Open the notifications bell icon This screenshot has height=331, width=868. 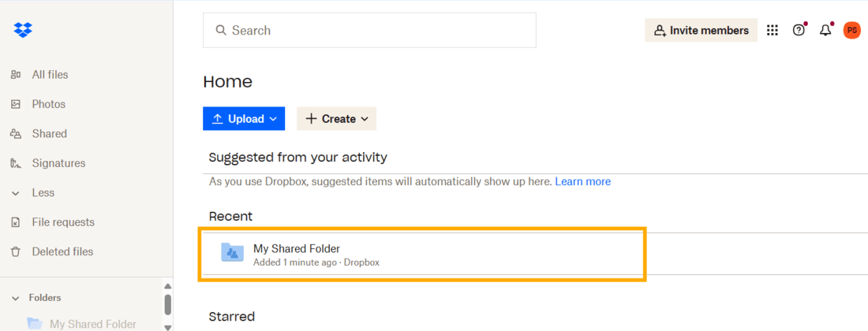point(825,30)
